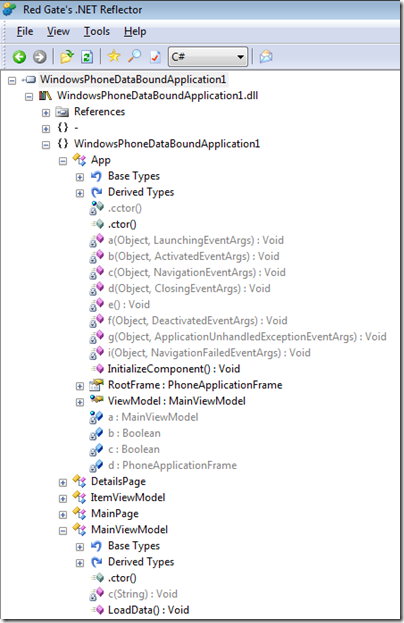Expand the RootFrame property node
404x623 pixels.
pos(80,386)
